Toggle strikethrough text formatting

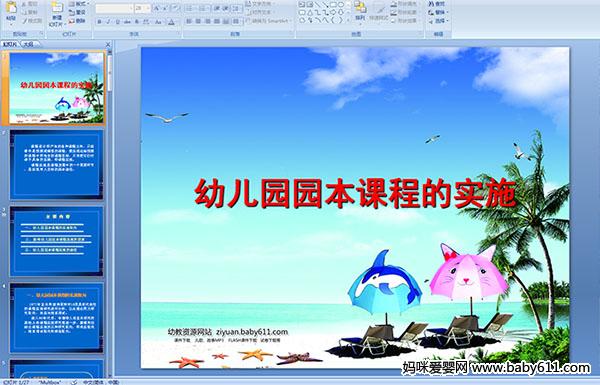[x=127, y=22]
